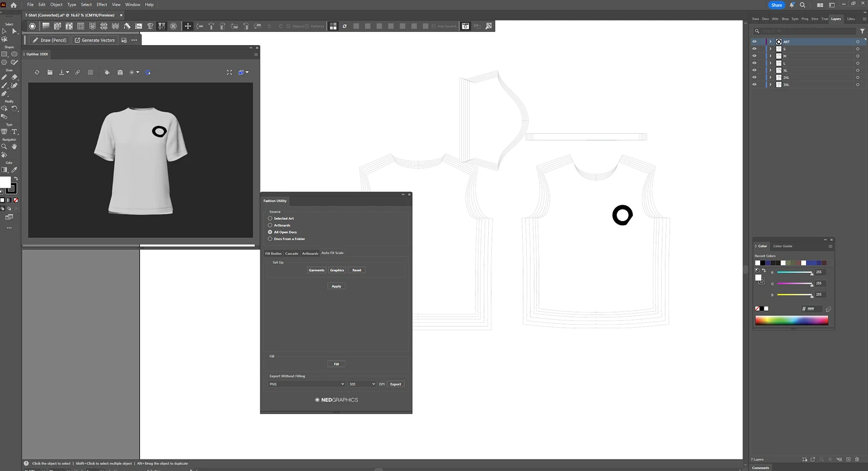The width and height of the screenshot is (868, 471).
Task: Click the color spectrum bar
Action: click(x=791, y=320)
